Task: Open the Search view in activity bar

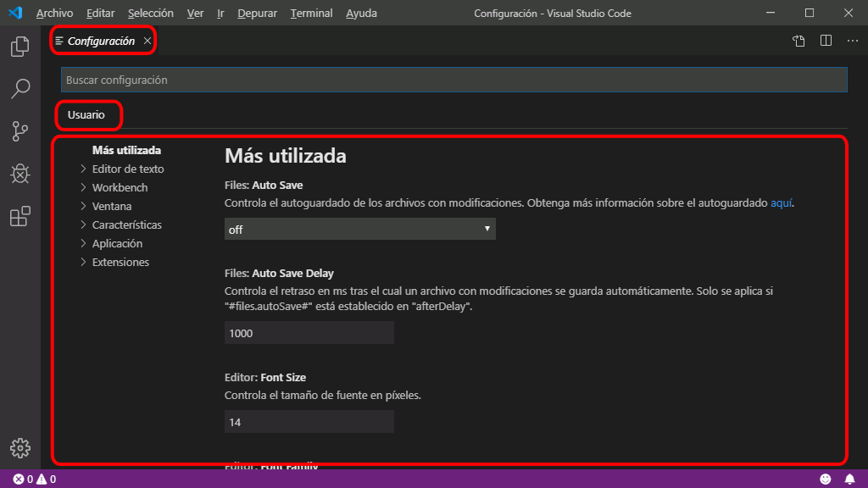Action: (x=20, y=88)
